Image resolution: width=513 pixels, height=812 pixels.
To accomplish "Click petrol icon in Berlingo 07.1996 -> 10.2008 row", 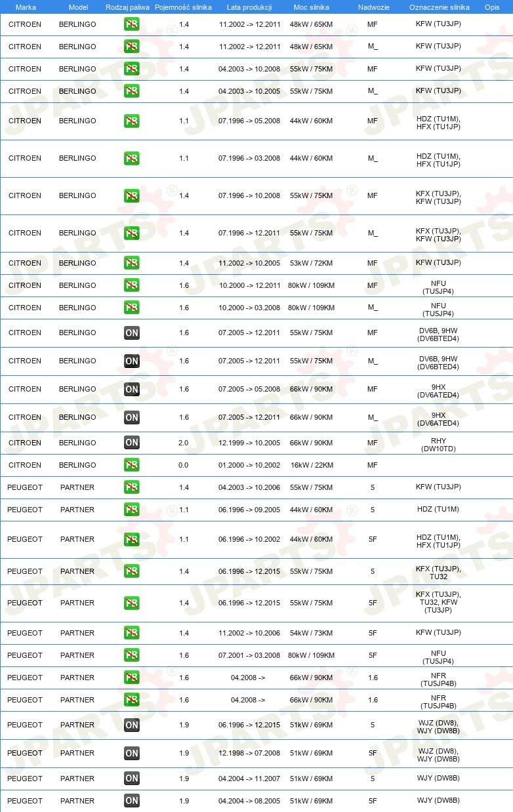I will tap(132, 195).
